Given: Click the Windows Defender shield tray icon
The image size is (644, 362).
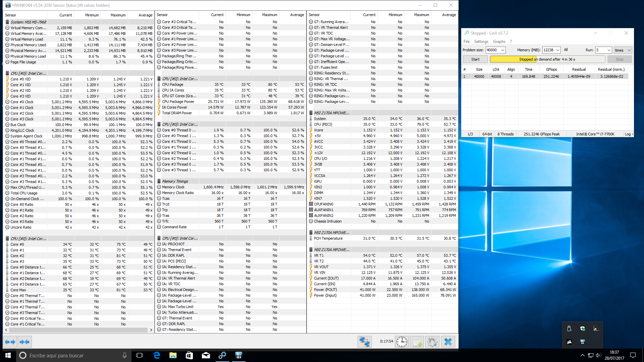Looking at the screenshot, I should pyautogui.click(x=583, y=329).
